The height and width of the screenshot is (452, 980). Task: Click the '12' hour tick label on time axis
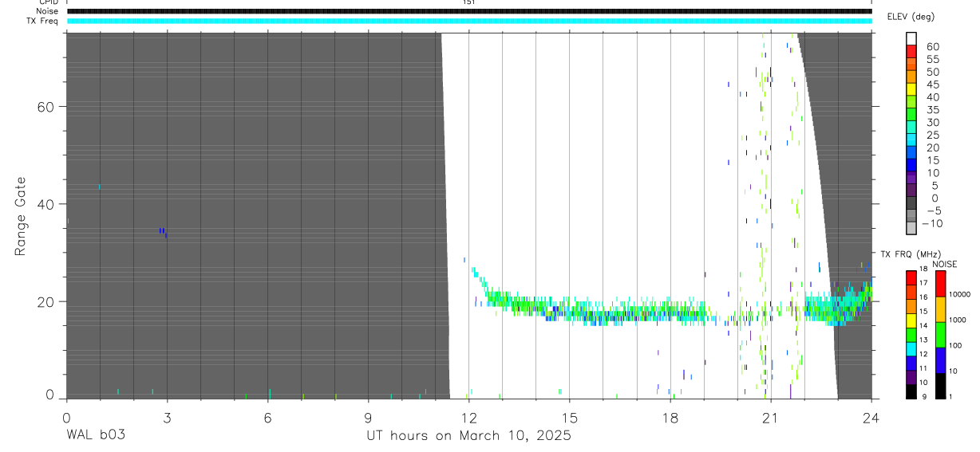(468, 418)
